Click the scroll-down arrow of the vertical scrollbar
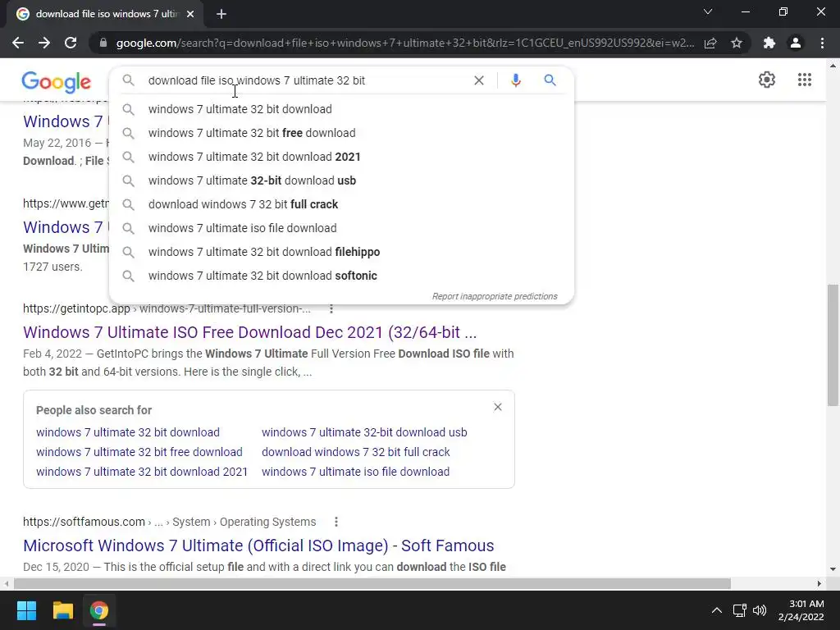 (833, 569)
